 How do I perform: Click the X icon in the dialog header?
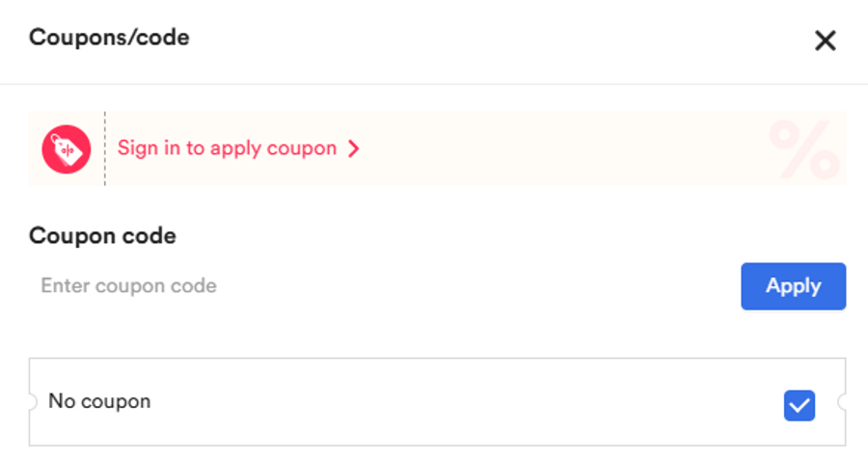tap(825, 41)
